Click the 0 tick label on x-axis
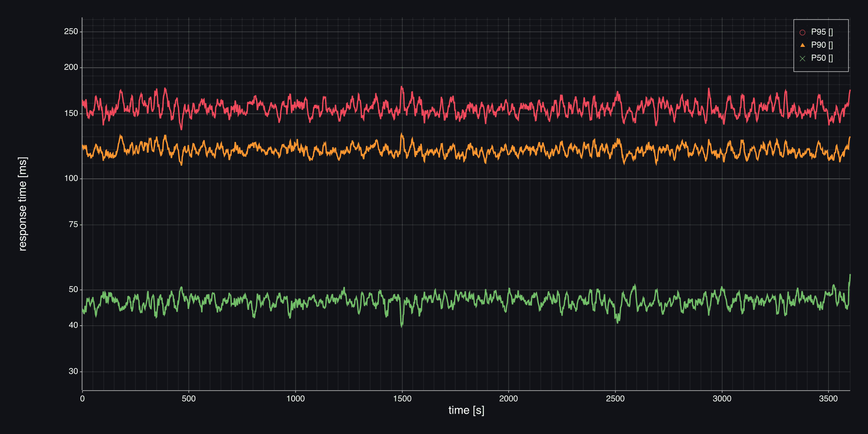Screen dimensions: 868x434 pyautogui.click(x=82, y=399)
